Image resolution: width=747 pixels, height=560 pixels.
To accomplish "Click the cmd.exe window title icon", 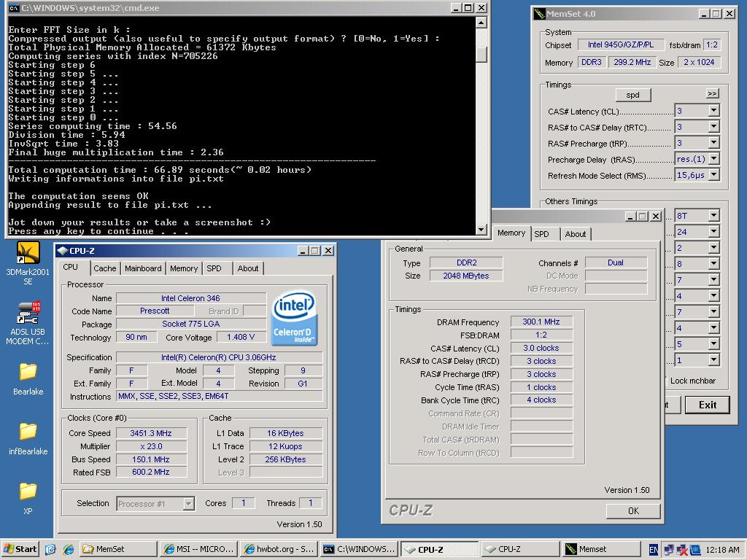I will pyautogui.click(x=14, y=7).
